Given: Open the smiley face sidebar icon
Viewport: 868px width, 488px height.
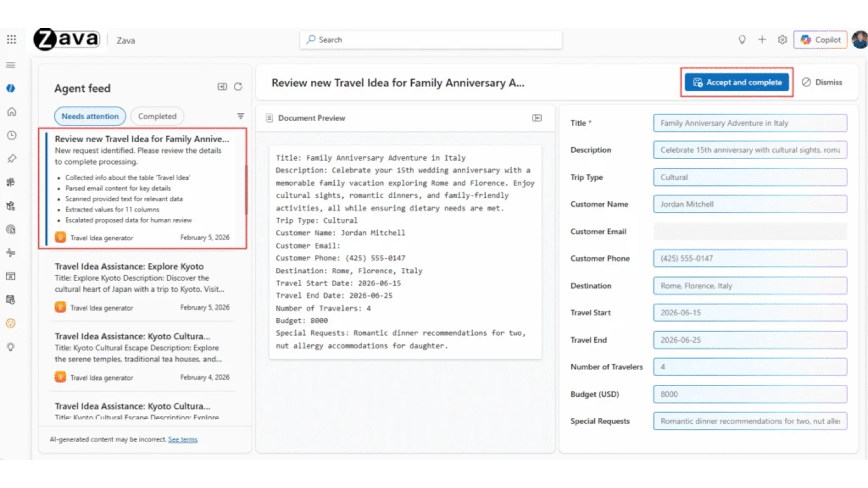Looking at the screenshot, I should click(11, 323).
